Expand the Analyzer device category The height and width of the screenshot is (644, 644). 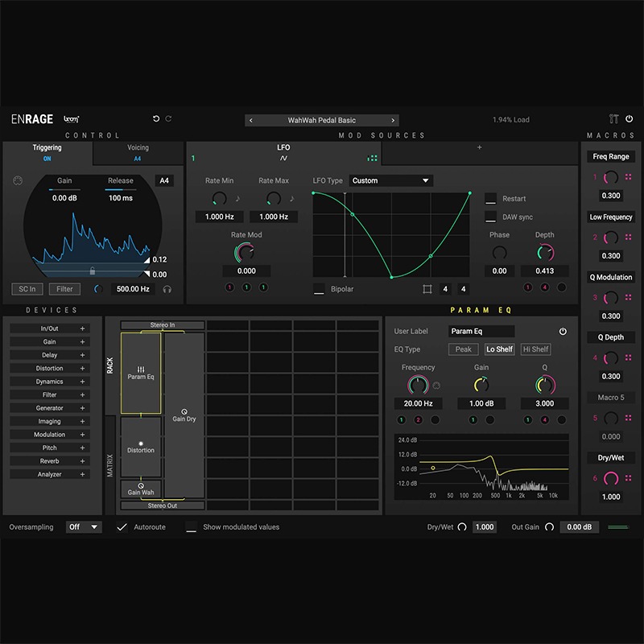point(82,474)
